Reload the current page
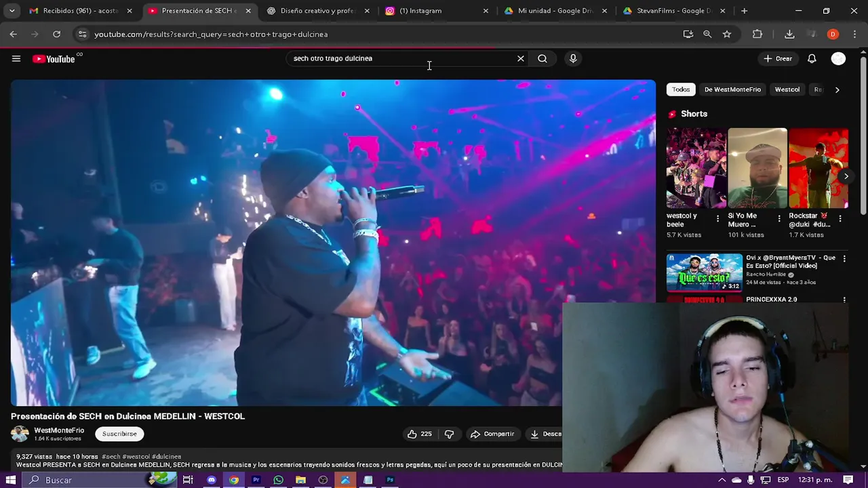This screenshot has width=868, height=488. tap(57, 34)
